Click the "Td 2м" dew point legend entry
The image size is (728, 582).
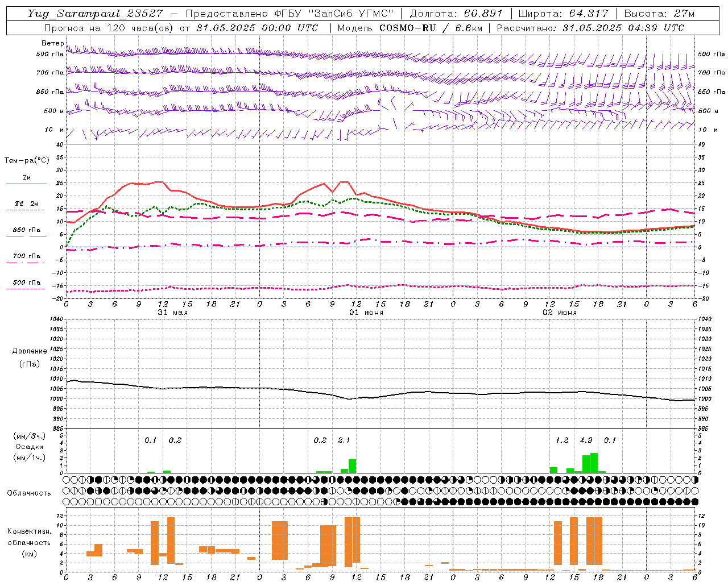pos(26,203)
